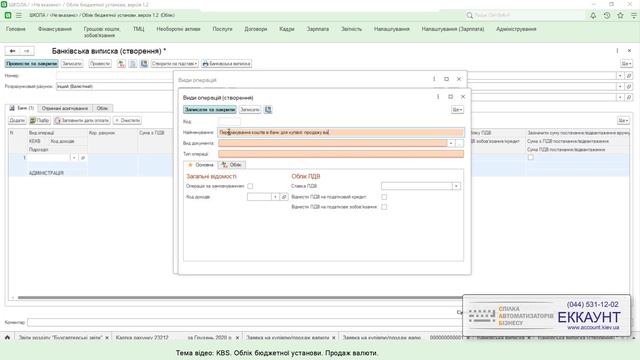Click the notifications bell icon
640x360 pixels.
click(593, 15)
